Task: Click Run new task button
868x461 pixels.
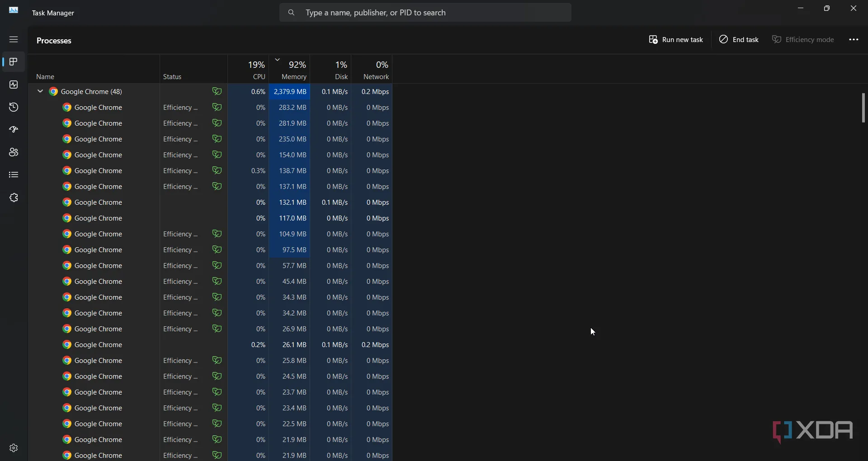Action: pos(676,40)
